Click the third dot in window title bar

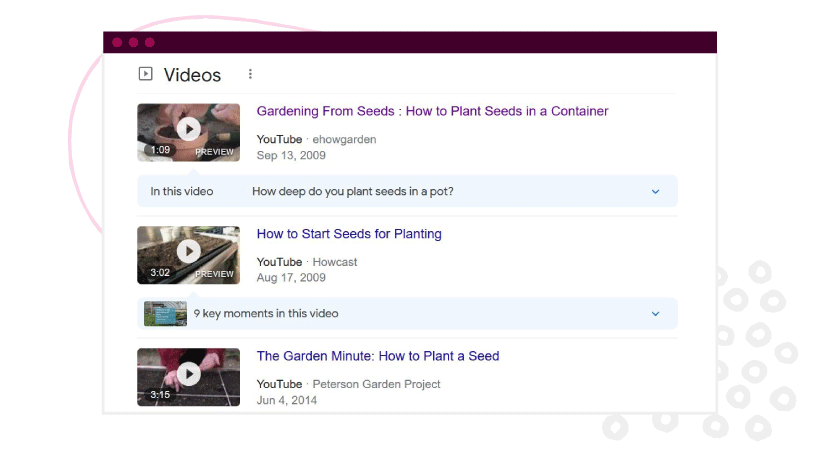(x=150, y=42)
